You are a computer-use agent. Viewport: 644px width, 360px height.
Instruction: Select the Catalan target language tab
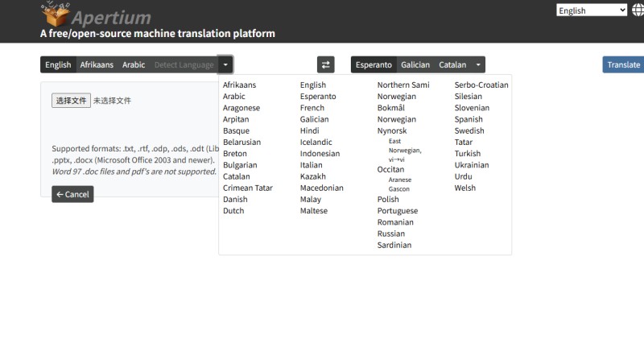point(452,64)
